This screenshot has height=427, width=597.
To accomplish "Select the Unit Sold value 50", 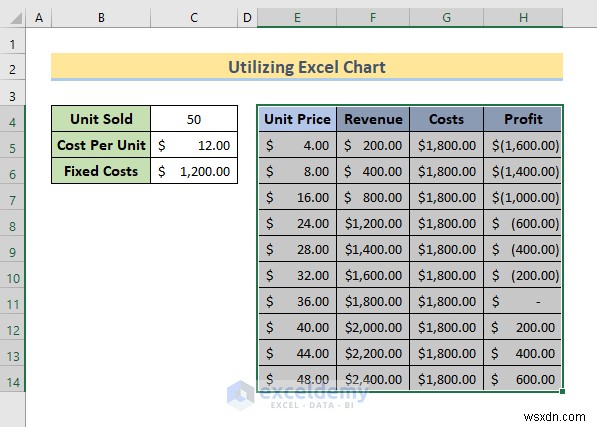I will [194, 119].
